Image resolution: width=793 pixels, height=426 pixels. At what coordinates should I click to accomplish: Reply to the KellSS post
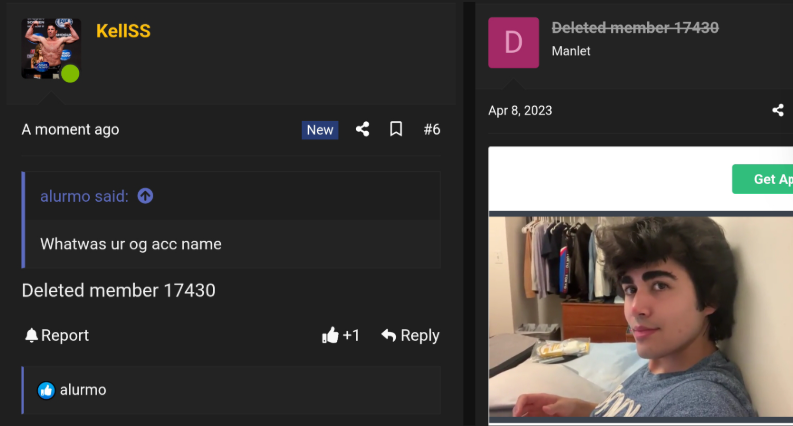(x=410, y=335)
